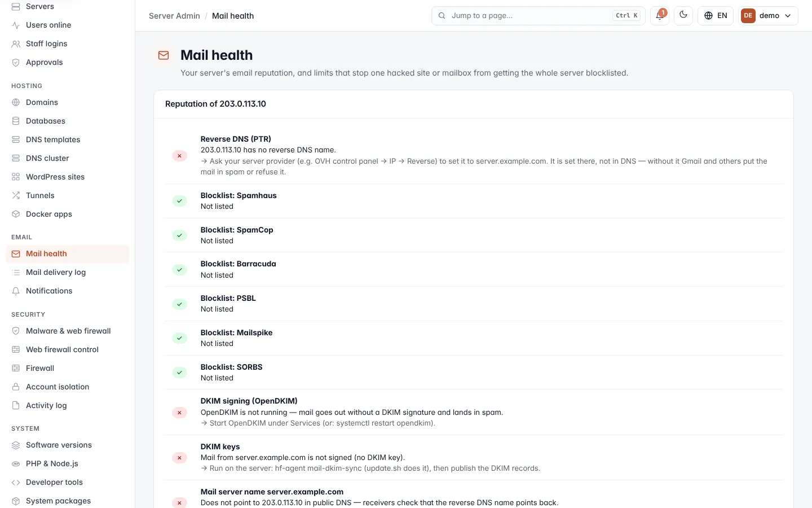812x508 pixels.
Task: Click the Jump to a page search field
Action: click(x=539, y=16)
